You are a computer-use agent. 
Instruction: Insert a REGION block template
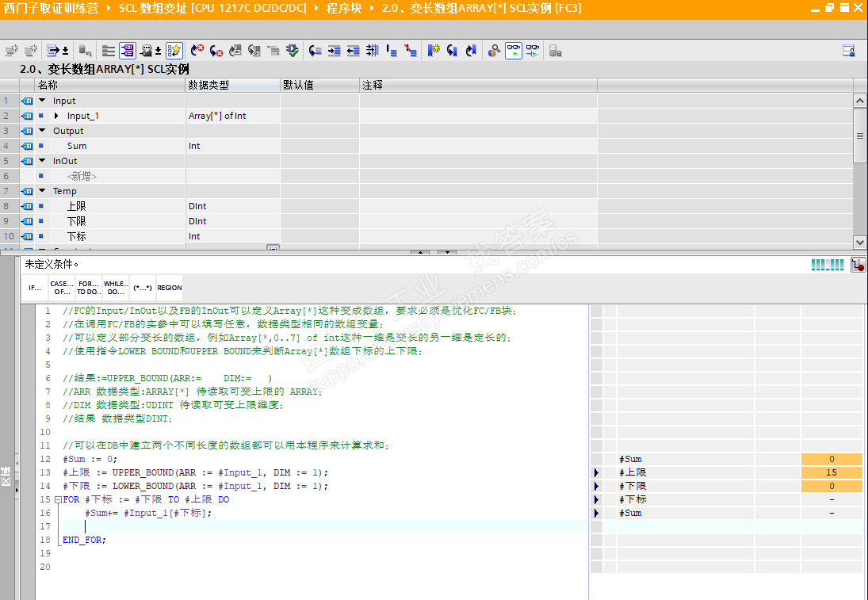[169, 288]
